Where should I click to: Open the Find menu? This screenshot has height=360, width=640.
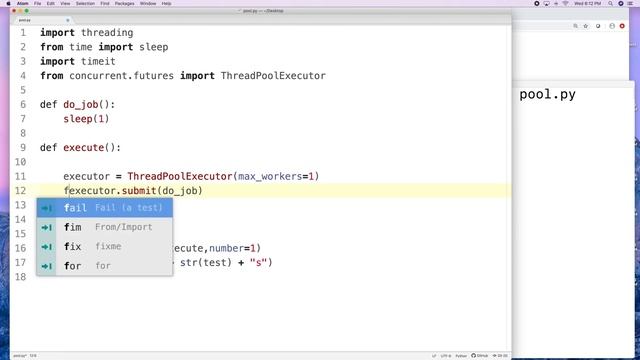coord(104,3)
